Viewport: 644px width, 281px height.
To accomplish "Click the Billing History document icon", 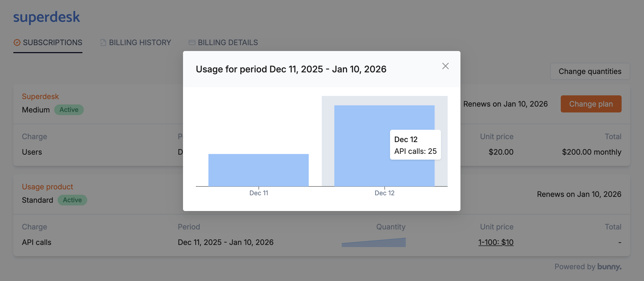I will 103,42.
